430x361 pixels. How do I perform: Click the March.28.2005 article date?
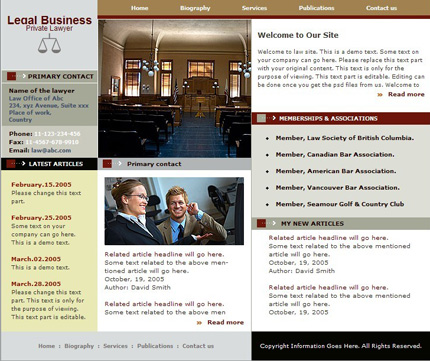[x=36, y=284]
